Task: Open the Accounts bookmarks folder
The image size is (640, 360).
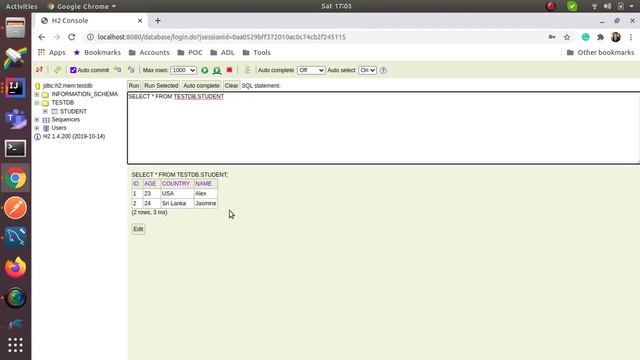Action: point(149,52)
